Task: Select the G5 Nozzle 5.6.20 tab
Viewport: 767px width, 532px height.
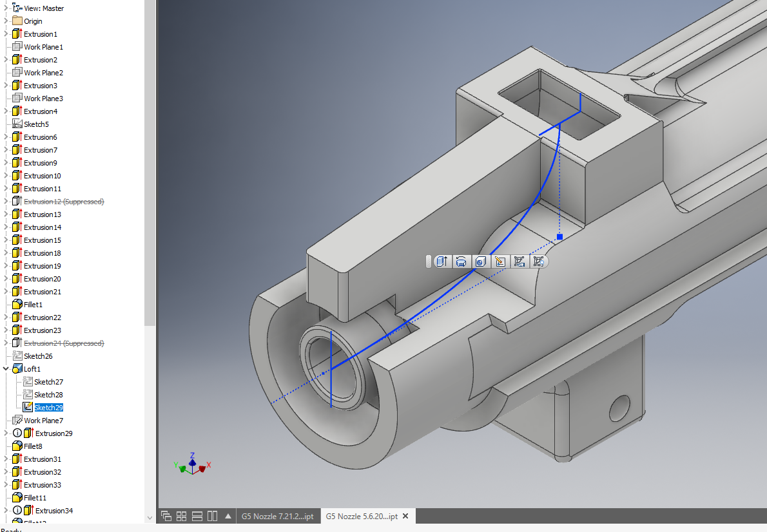Action: pos(361,515)
